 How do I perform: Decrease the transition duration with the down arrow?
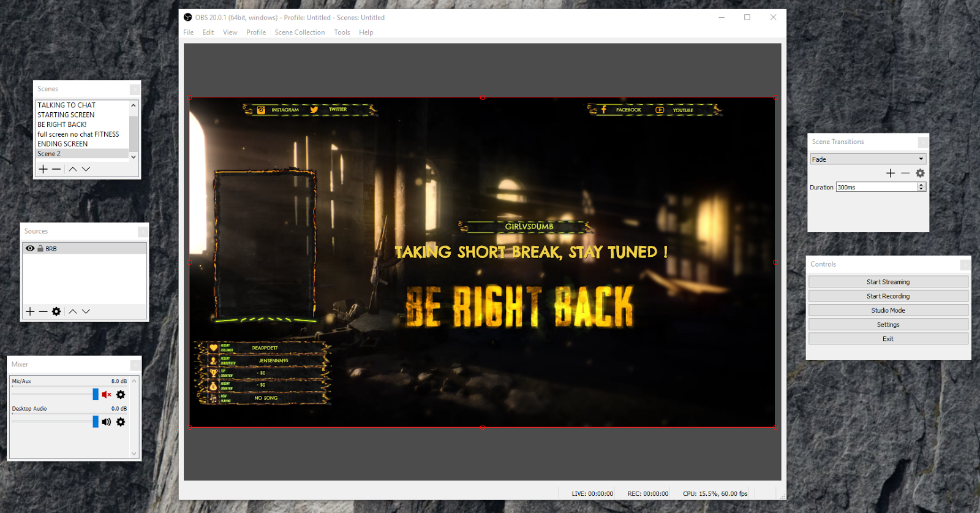click(921, 189)
